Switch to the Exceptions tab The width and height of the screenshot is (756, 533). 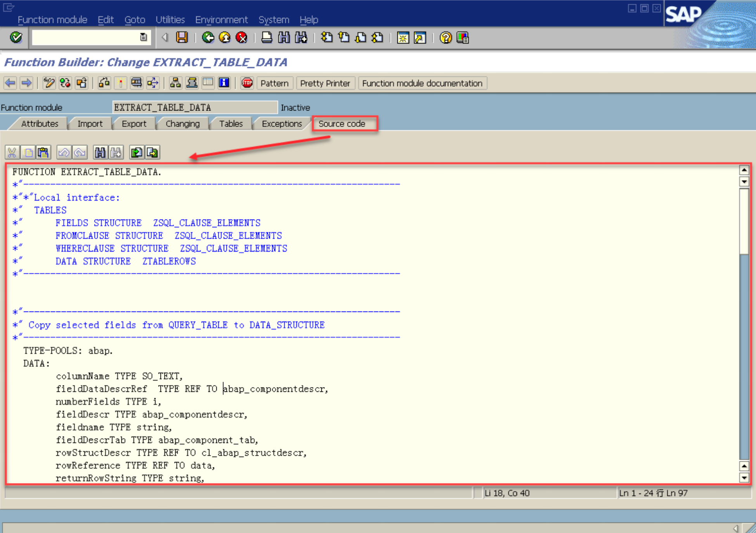pos(282,124)
